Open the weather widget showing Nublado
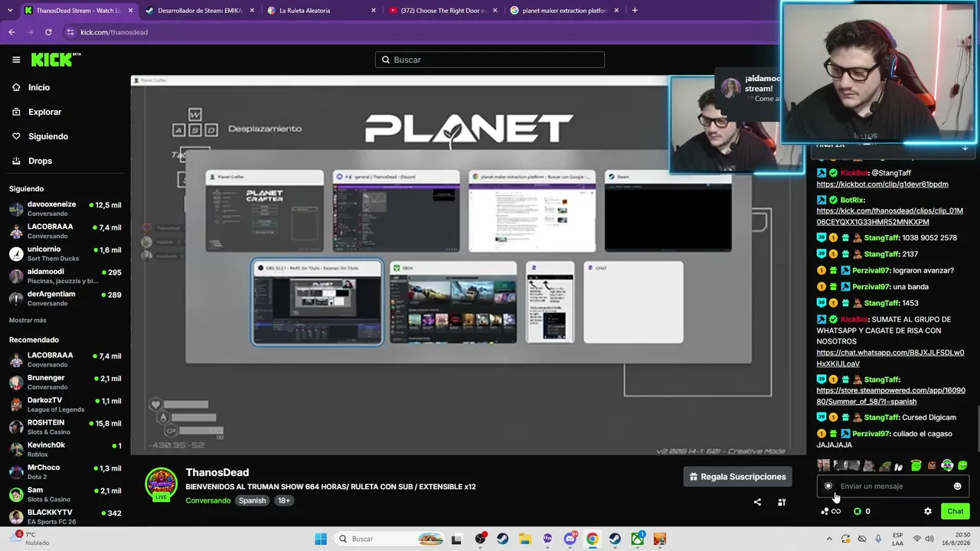The image size is (980, 551). (x=28, y=539)
